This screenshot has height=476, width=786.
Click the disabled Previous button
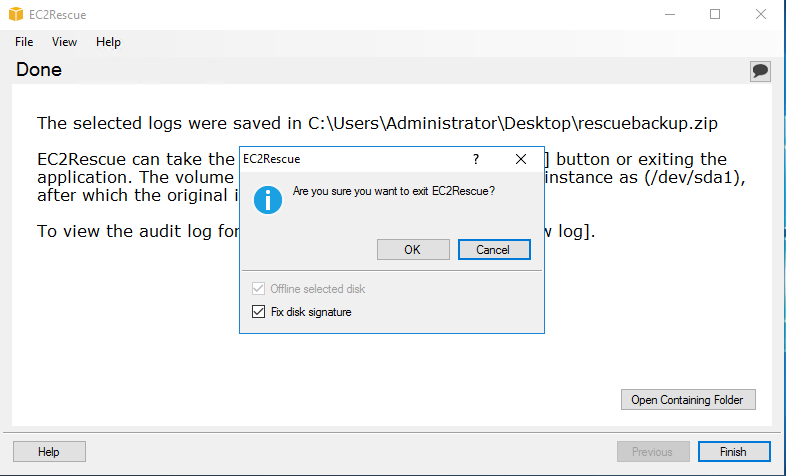pyautogui.click(x=653, y=451)
